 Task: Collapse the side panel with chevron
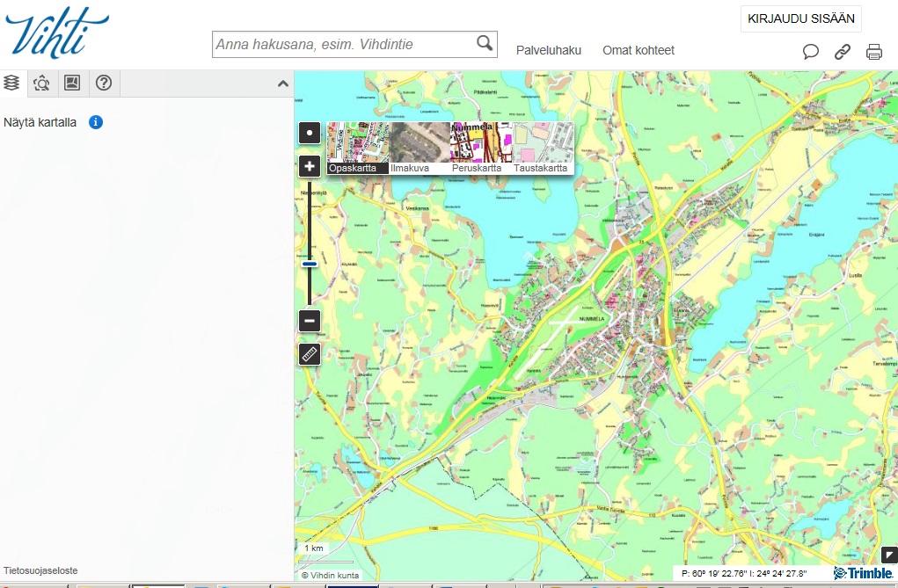point(283,83)
